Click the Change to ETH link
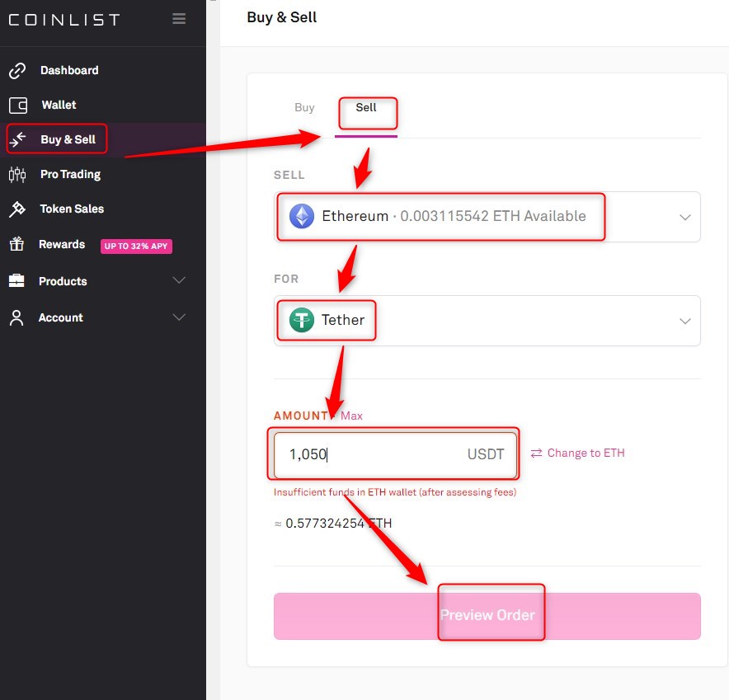The width and height of the screenshot is (729, 700). coord(577,453)
